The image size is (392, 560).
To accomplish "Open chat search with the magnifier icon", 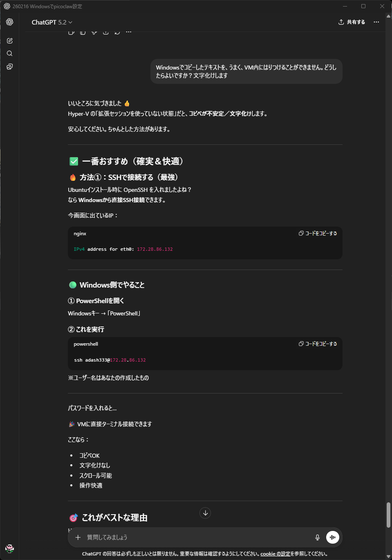I will click(x=10, y=54).
